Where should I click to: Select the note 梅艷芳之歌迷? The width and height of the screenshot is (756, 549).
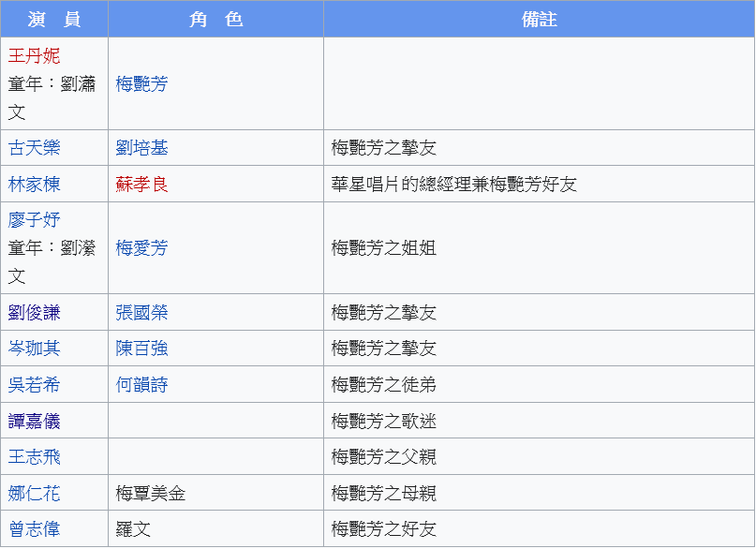coord(384,422)
